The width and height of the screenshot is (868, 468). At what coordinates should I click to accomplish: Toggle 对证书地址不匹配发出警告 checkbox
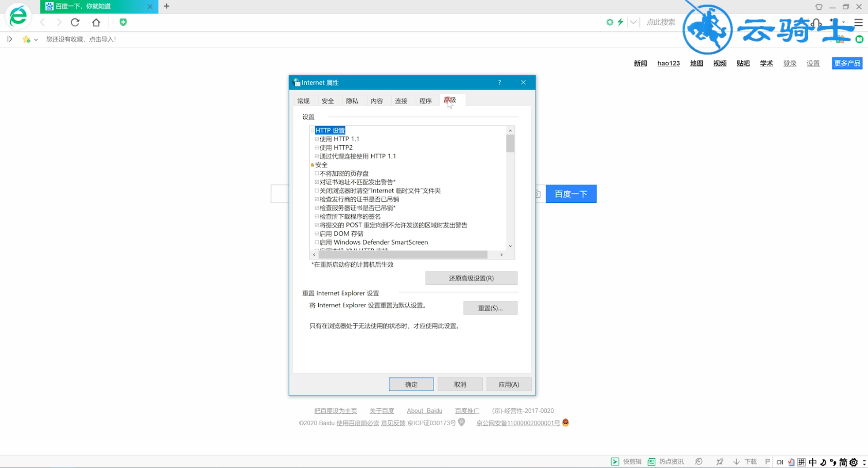pyautogui.click(x=317, y=182)
